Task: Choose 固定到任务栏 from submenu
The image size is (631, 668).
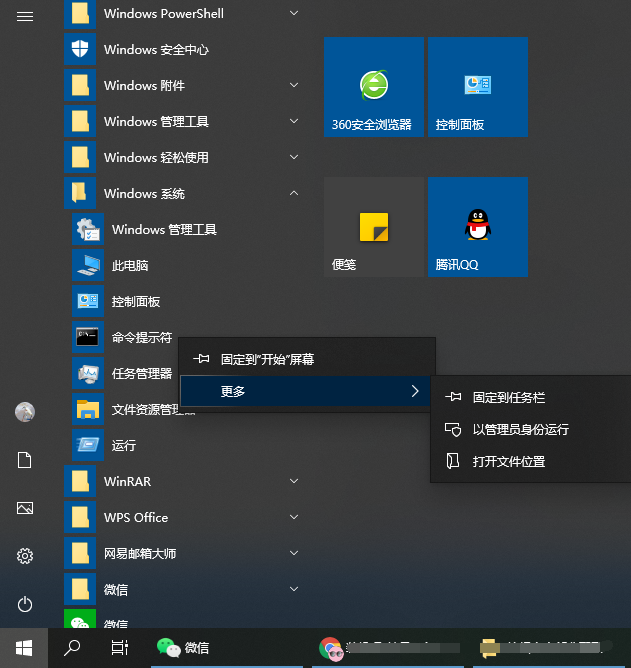Action: pyautogui.click(x=508, y=397)
